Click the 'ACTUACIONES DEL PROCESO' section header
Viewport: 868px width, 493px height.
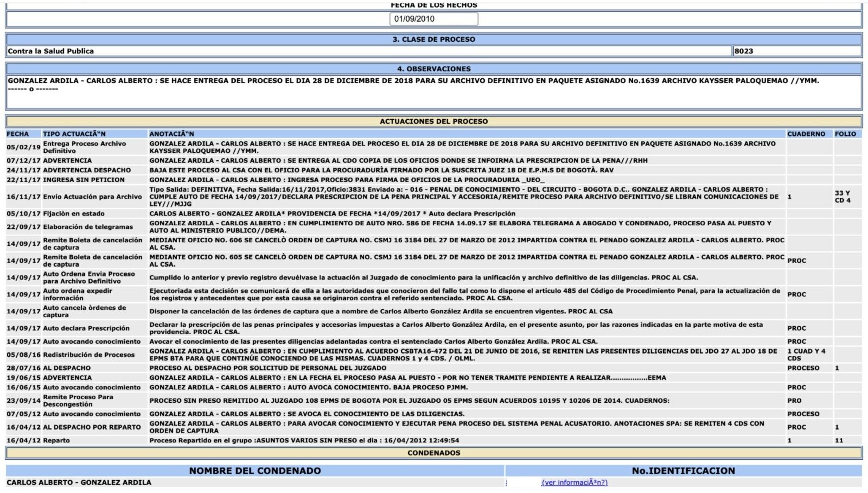click(433, 121)
